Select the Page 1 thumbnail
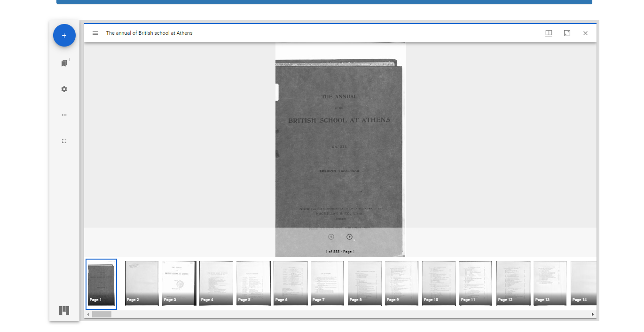Image resolution: width=644 pixels, height=332 pixels. (101, 284)
